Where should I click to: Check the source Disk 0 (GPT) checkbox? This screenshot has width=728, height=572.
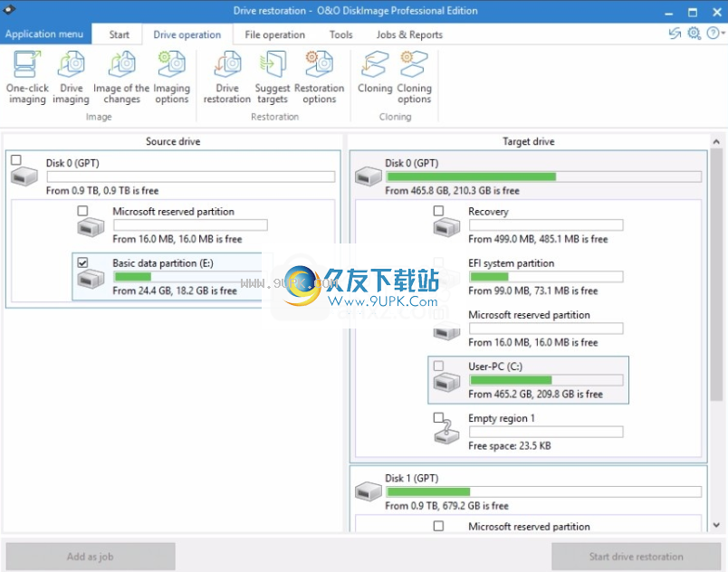[16, 160]
